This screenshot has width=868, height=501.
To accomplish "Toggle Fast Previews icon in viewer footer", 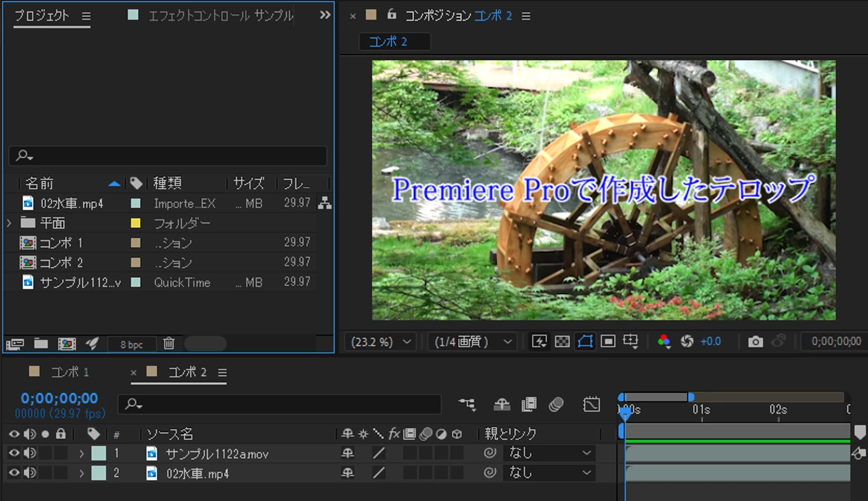I will tap(539, 341).
